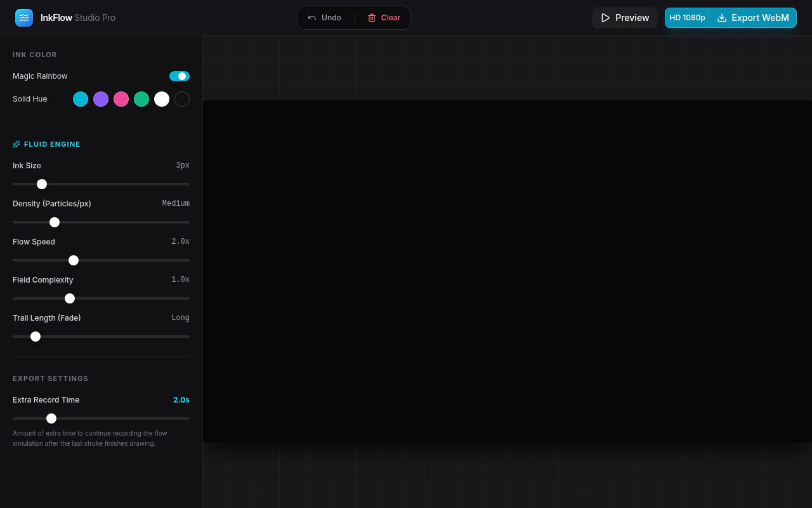Select the HD 1080p resolution option

687,18
